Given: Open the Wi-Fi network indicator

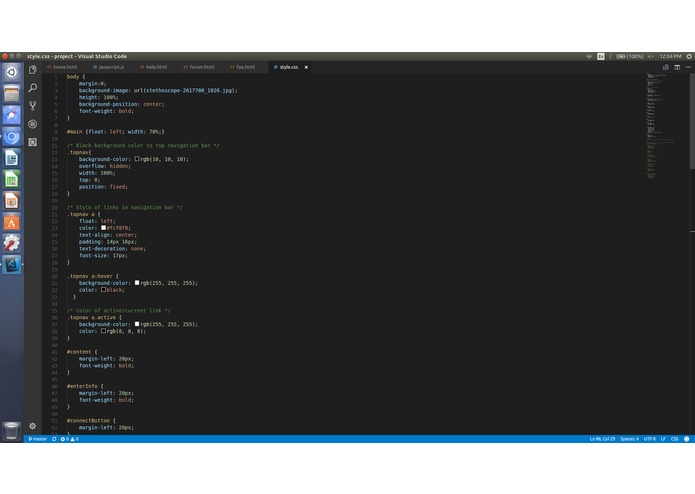Looking at the screenshot, I should [589, 57].
